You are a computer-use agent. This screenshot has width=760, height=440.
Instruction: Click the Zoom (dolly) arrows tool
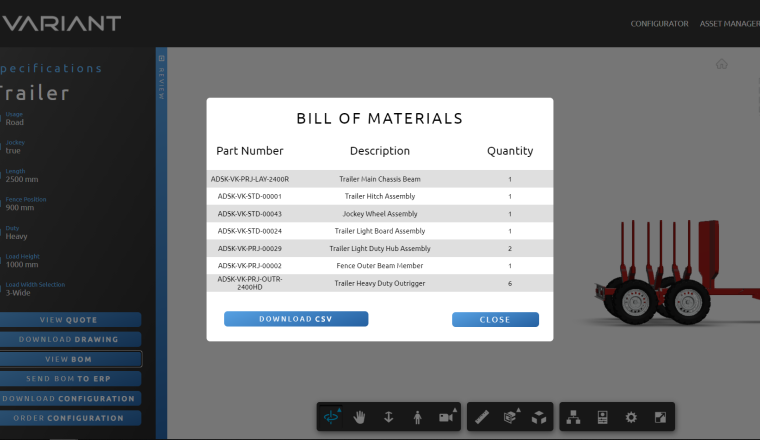click(388, 417)
